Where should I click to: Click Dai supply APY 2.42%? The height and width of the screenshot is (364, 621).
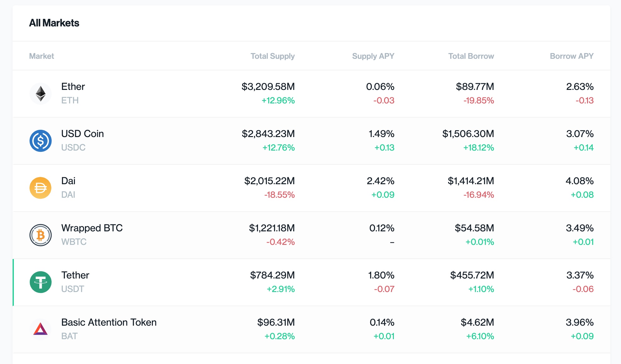point(380,181)
